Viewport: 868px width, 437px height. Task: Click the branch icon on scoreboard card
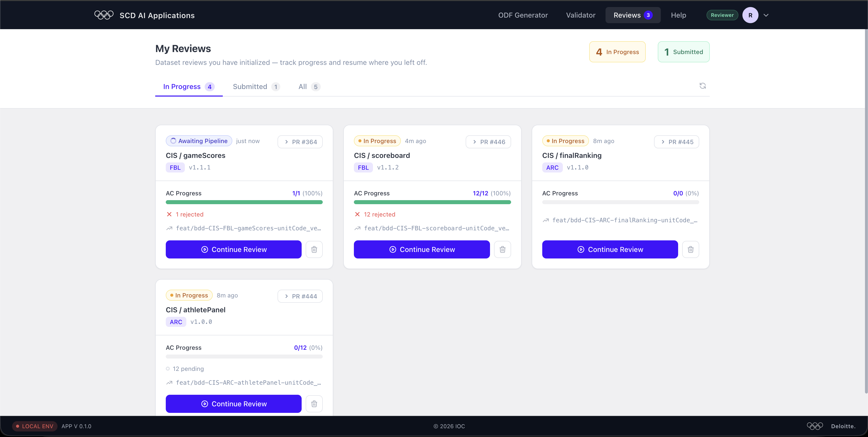tap(357, 229)
